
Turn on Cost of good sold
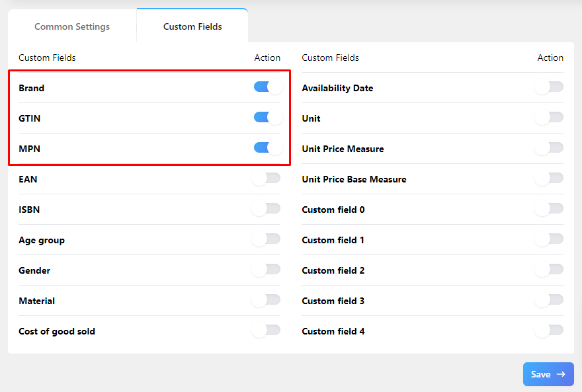266,330
